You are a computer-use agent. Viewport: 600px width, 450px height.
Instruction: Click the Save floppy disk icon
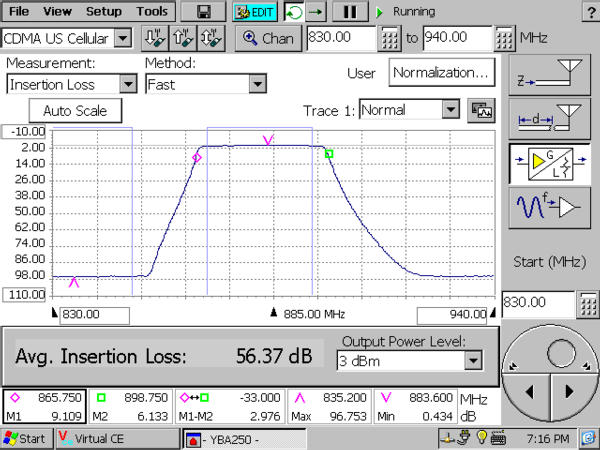tap(204, 12)
